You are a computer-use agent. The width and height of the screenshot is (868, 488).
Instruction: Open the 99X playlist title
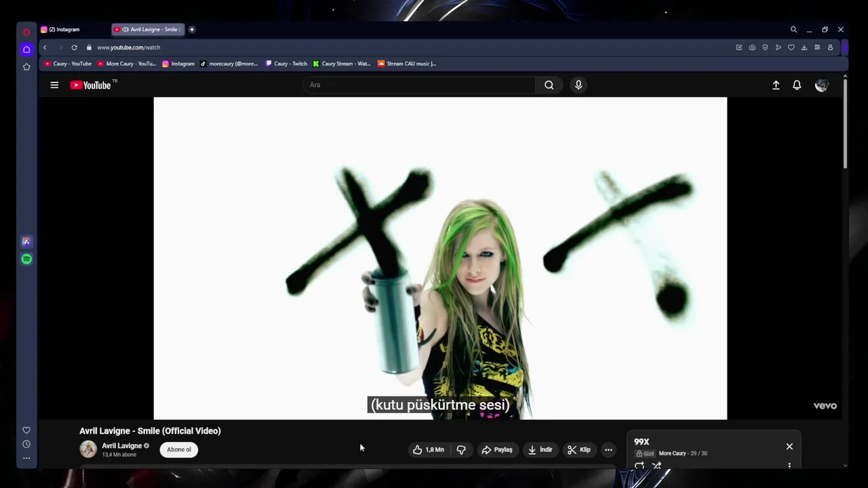[x=642, y=442]
